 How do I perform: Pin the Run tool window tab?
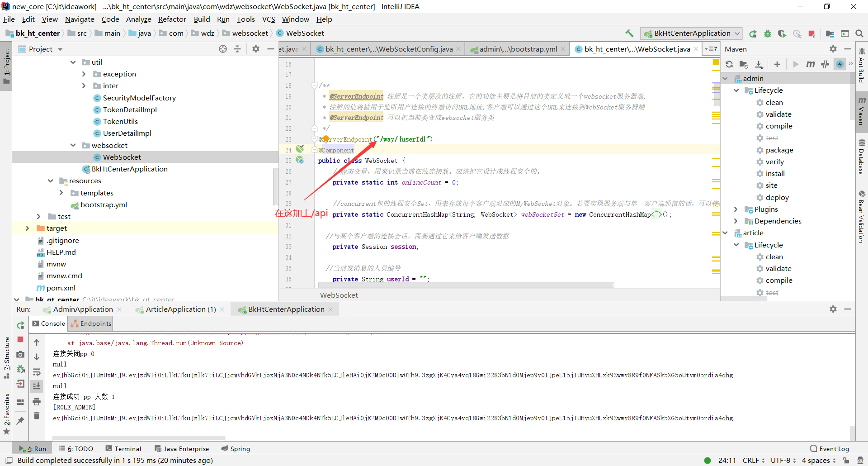[x=20, y=421]
